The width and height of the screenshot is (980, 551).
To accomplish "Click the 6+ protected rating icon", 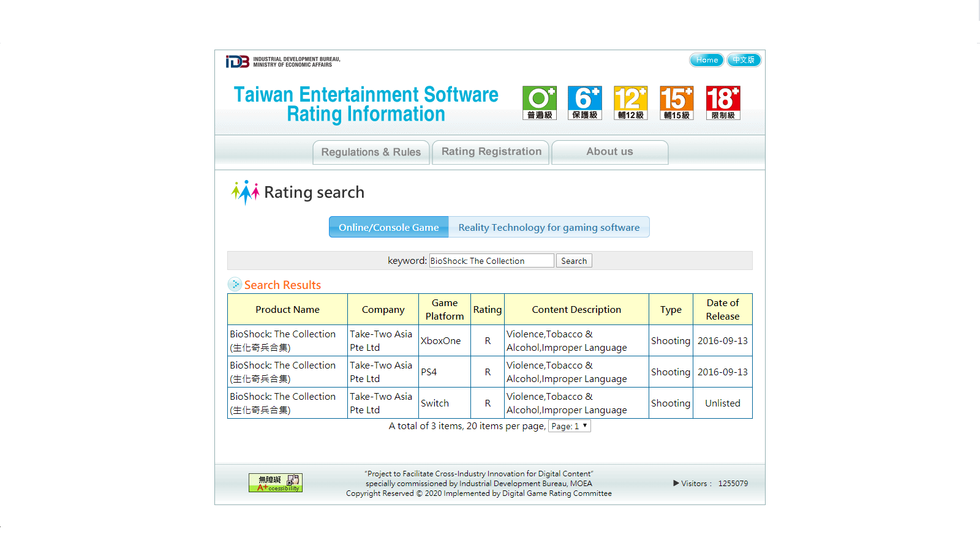I will click(x=585, y=103).
